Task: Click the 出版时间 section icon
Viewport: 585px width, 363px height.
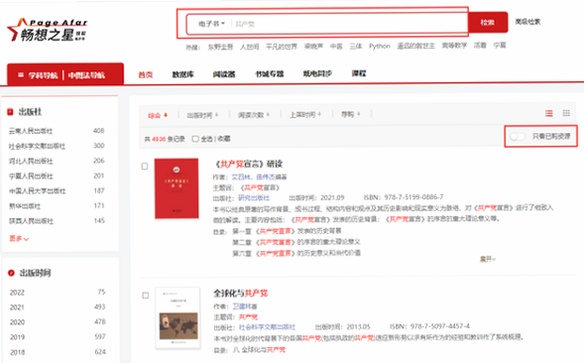Action: tap(11, 273)
